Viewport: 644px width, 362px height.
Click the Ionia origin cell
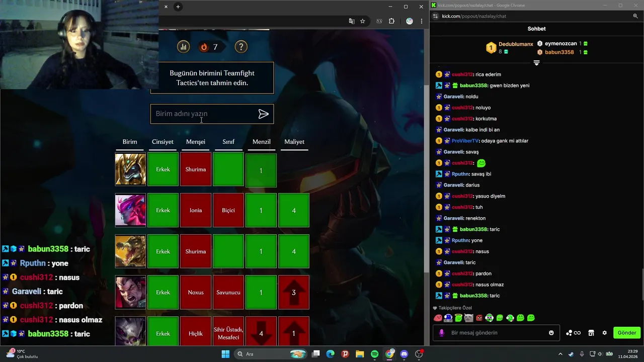pos(196,210)
